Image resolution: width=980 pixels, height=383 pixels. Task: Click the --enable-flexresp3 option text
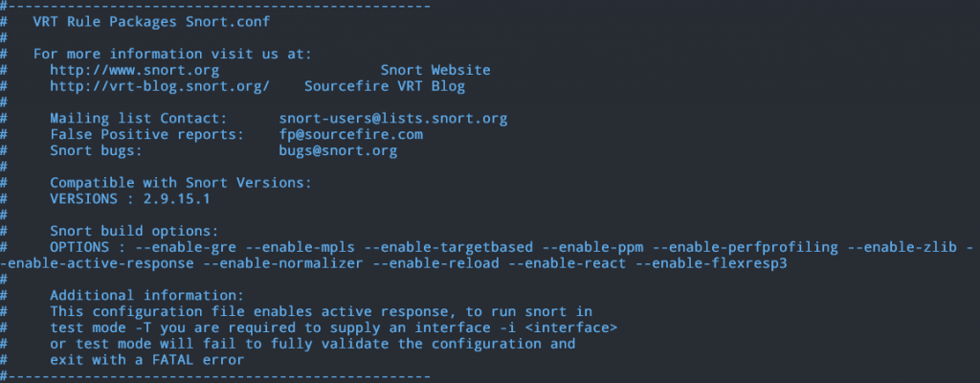tap(711, 263)
